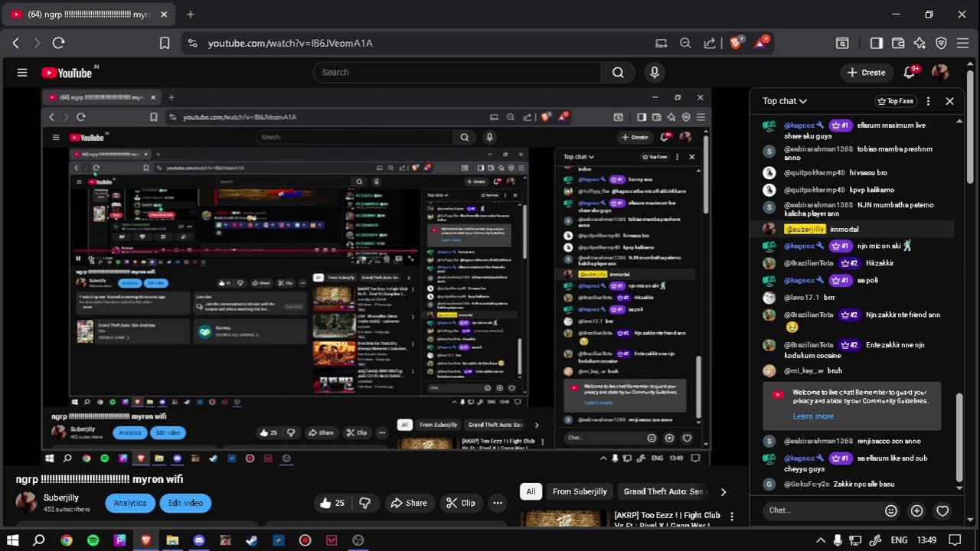Open Analytics for this video
Viewport: 980px width, 551px height.
coord(130,503)
